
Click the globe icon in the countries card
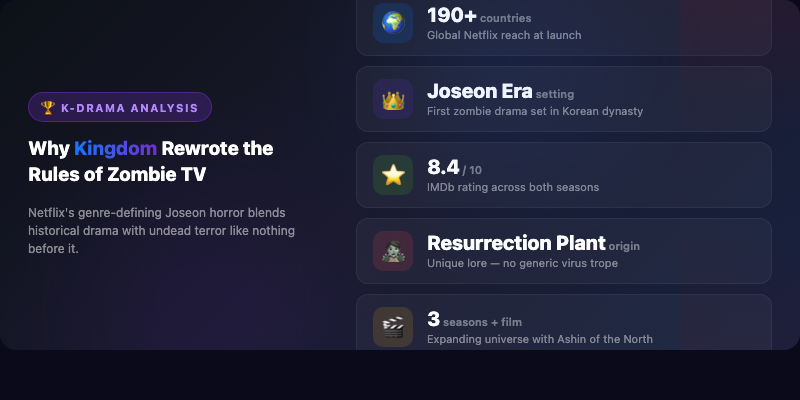[393, 23]
